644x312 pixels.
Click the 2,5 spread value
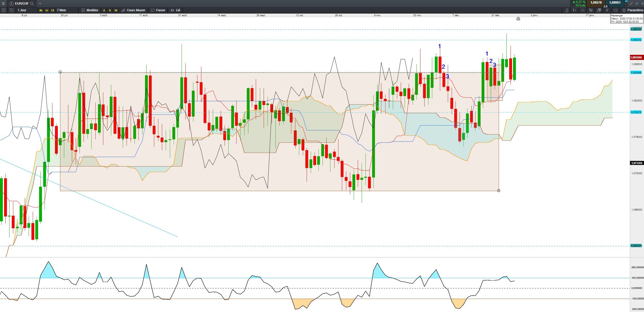point(605,6)
